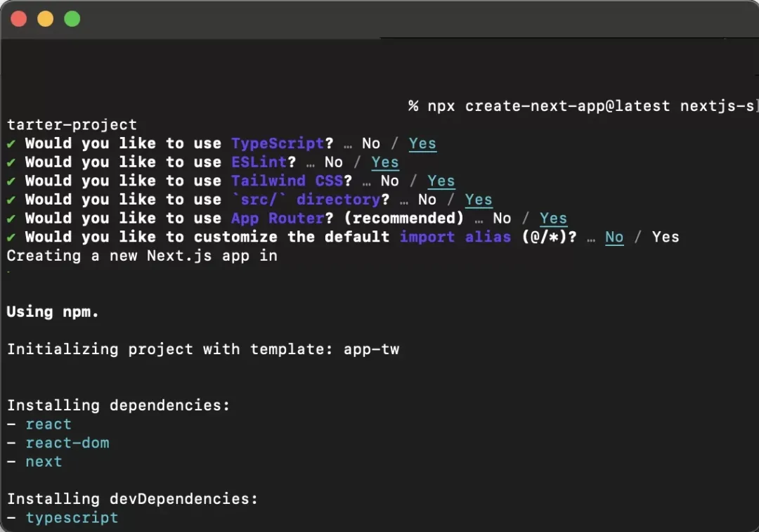Click the green checkmark beside TypeScript question
Viewport: 759px width, 532px height.
pyautogui.click(x=11, y=144)
